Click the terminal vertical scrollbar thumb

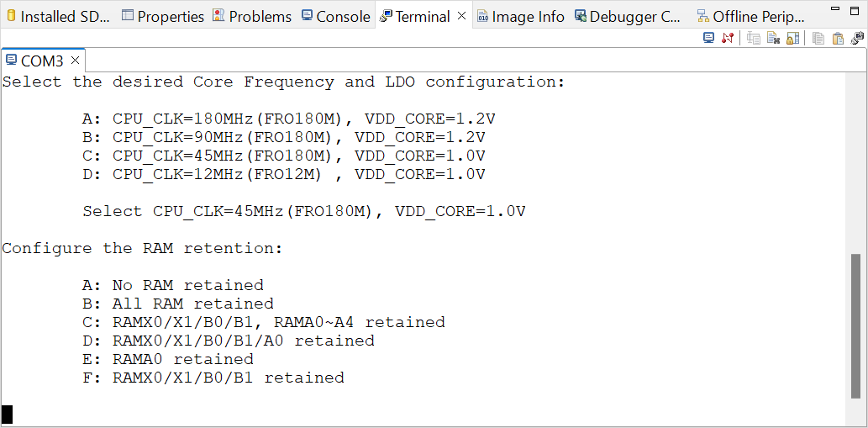click(x=856, y=324)
